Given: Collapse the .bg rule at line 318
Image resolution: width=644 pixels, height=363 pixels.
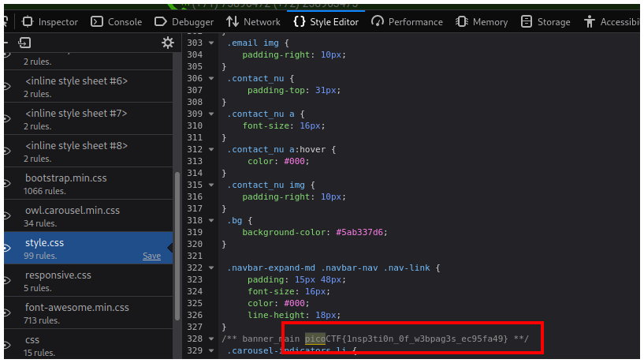Looking at the screenshot, I should pos(211,220).
